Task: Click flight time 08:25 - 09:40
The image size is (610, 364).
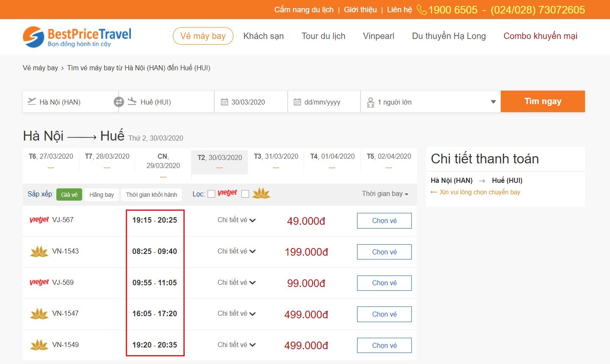Action: coord(155,251)
